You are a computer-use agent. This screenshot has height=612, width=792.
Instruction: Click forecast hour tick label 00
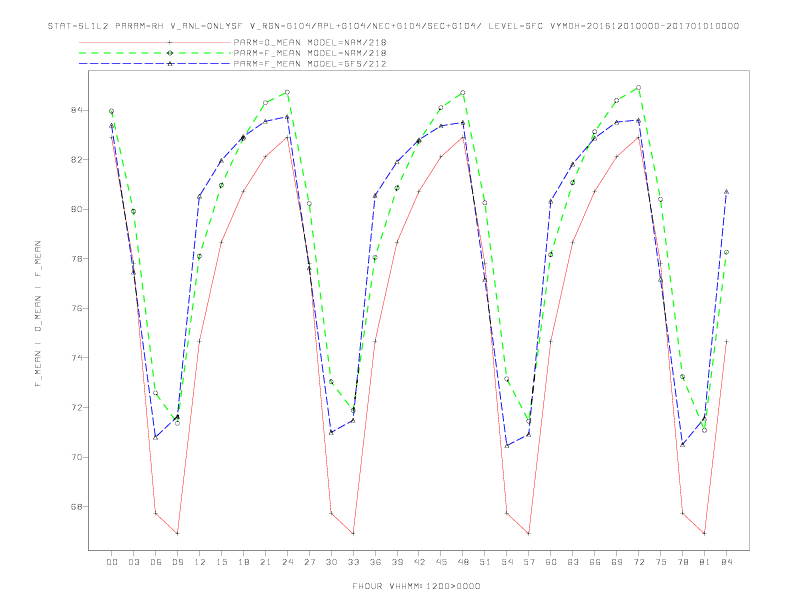point(112,562)
